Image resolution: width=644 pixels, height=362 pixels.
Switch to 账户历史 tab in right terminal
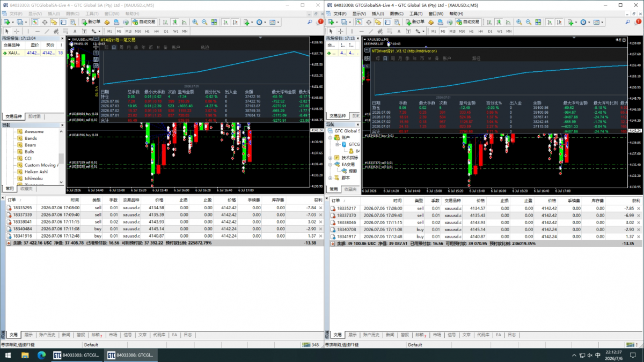click(372, 334)
